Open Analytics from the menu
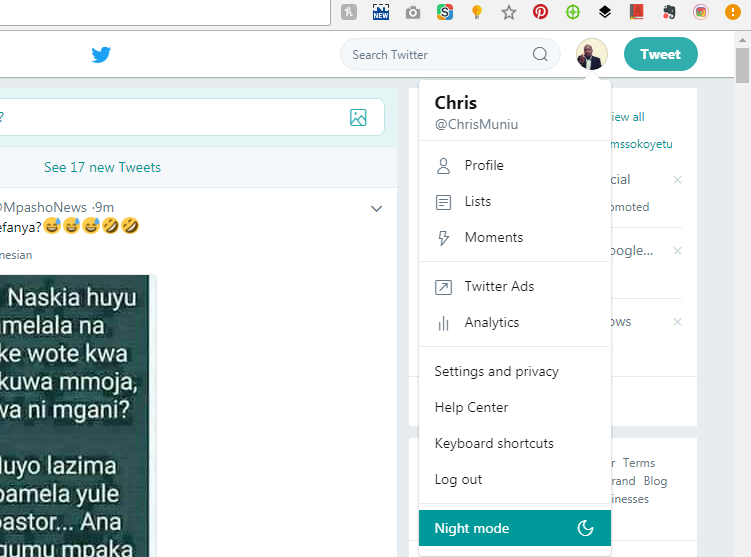Screen dimensions: 751x557 coord(491,323)
